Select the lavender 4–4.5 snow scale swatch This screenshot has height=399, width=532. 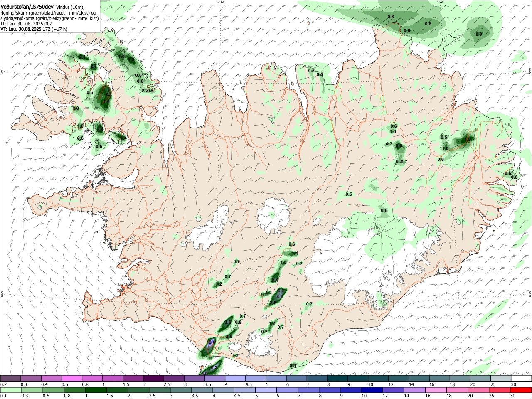coord(234,378)
